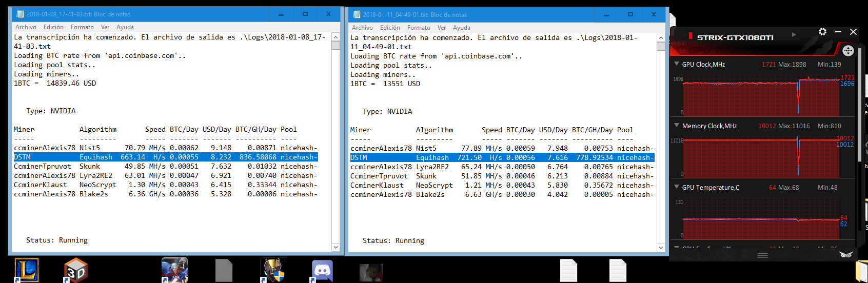868x283 pixels.
Task: Click 'Status: Running' in 2018-01-11 Notepad
Action: coord(393,240)
